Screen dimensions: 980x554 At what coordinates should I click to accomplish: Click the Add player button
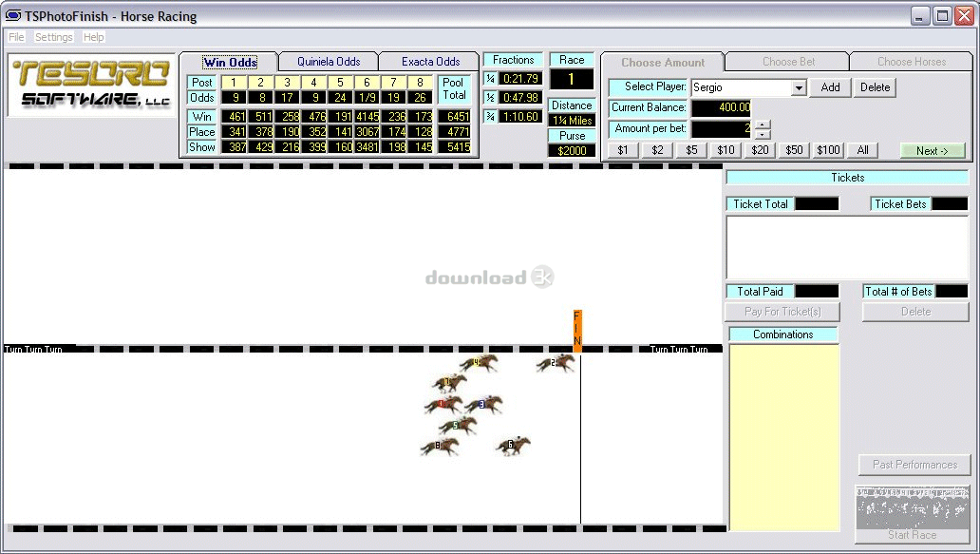tap(830, 87)
